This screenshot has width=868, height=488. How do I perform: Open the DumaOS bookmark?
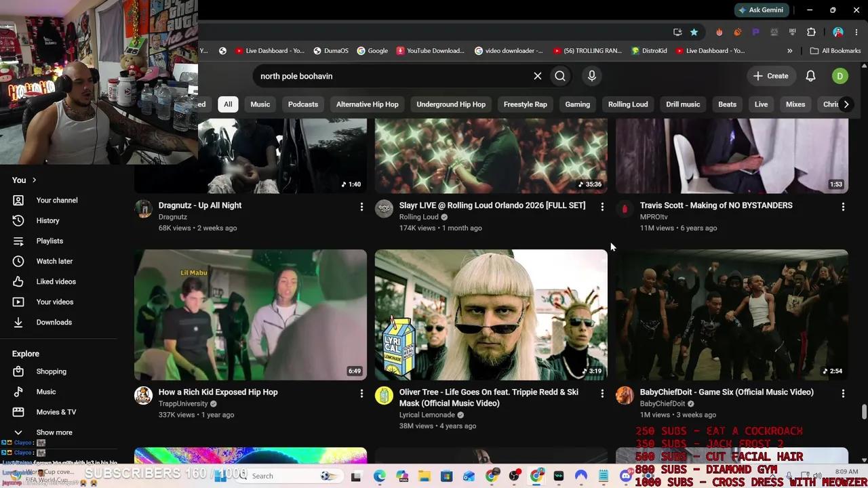tap(330, 51)
